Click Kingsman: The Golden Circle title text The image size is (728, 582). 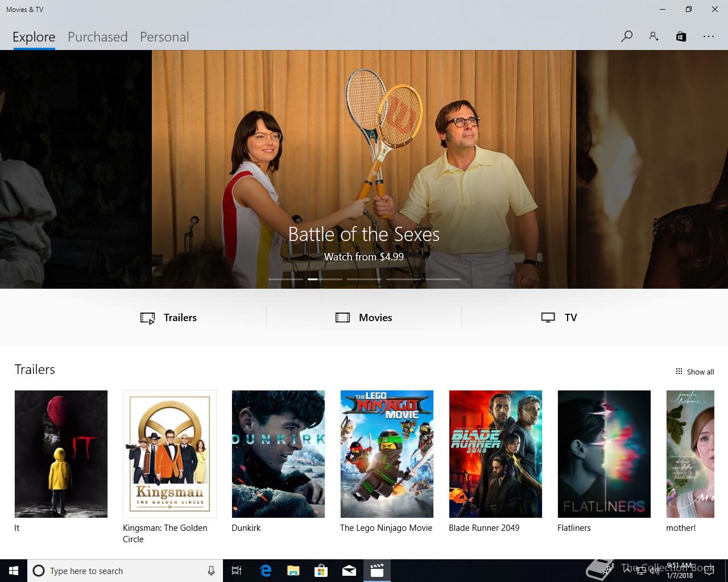[165, 534]
